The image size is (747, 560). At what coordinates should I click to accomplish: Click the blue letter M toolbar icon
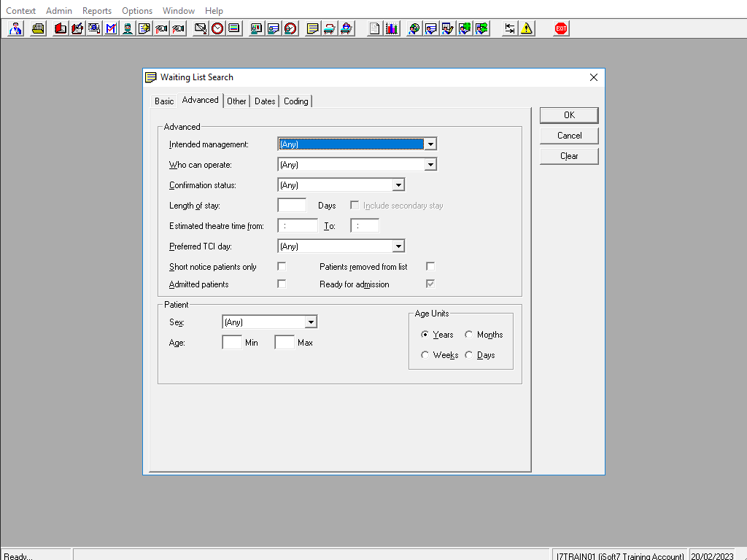click(111, 28)
